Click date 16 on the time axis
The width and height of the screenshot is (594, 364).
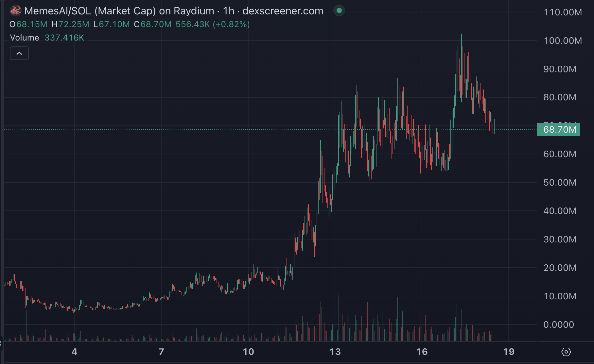click(x=422, y=352)
